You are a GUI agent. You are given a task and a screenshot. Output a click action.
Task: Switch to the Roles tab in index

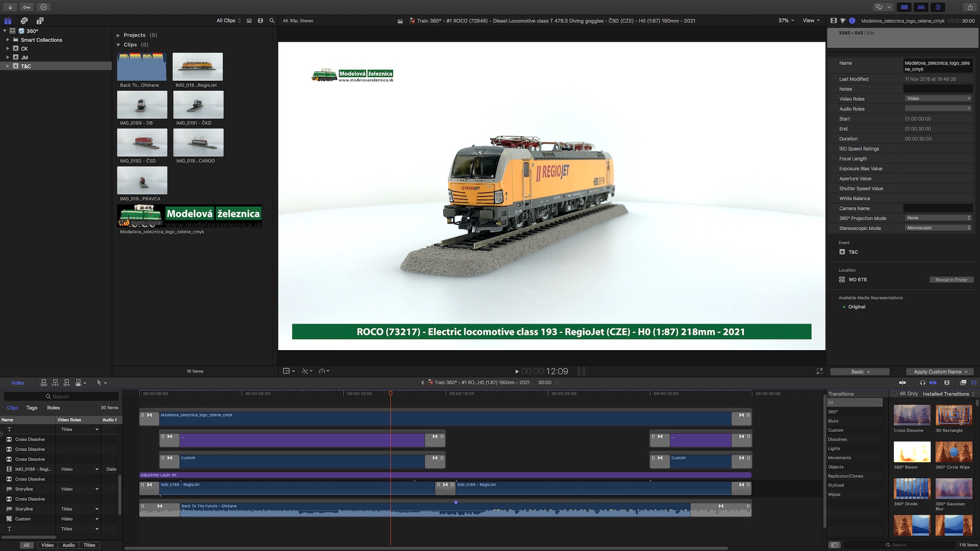coord(53,407)
